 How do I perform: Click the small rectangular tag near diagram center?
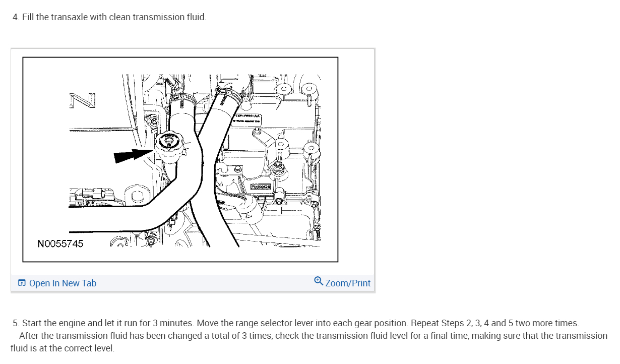(261, 187)
